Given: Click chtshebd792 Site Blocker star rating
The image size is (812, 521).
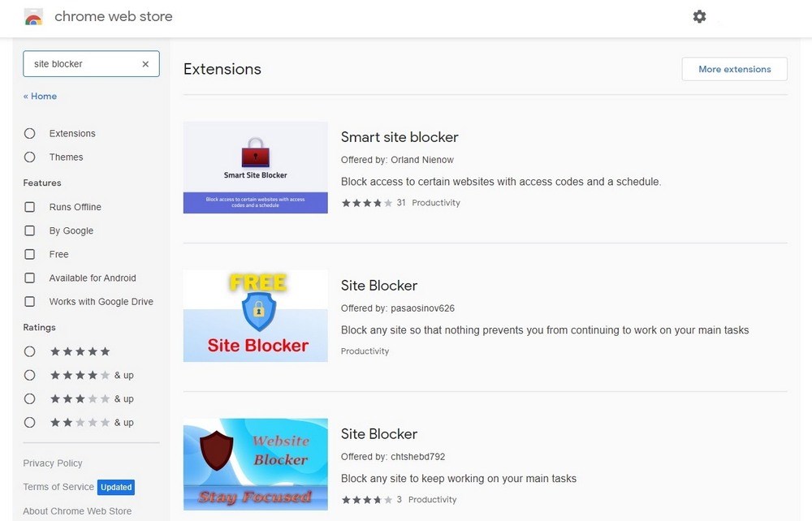Looking at the screenshot, I should point(367,500).
